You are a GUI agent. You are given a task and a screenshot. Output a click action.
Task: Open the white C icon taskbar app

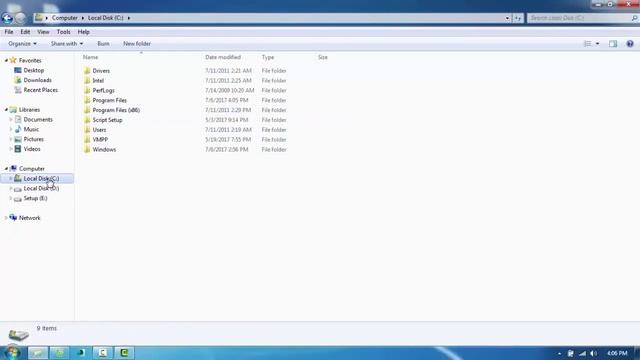(x=102, y=353)
